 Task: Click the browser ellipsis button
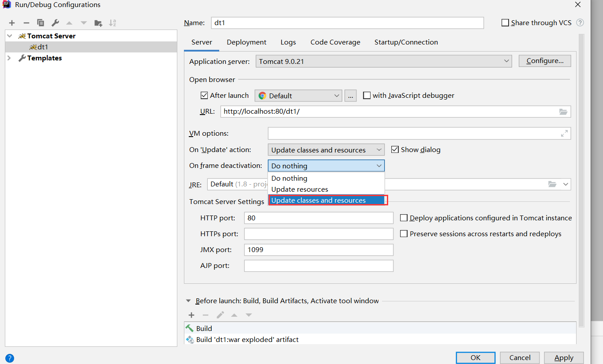[350, 96]
